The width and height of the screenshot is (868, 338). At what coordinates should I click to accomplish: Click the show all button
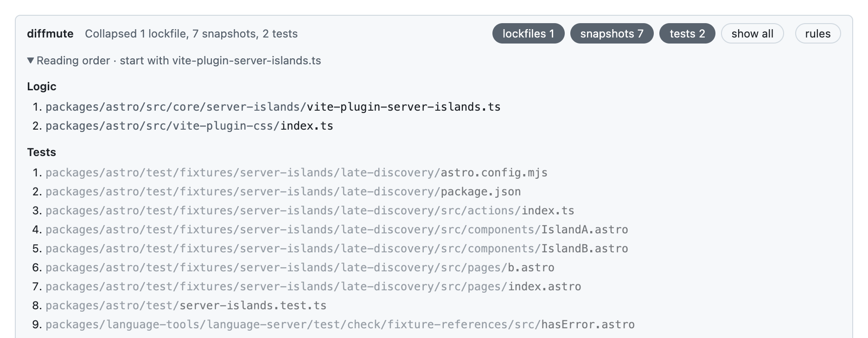click(752, 34)
